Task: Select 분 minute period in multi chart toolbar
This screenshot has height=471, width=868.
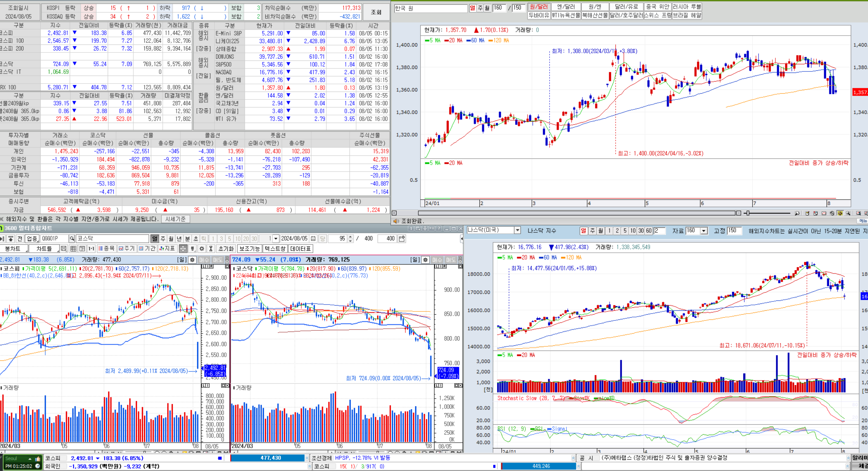Action: point(188,239)
